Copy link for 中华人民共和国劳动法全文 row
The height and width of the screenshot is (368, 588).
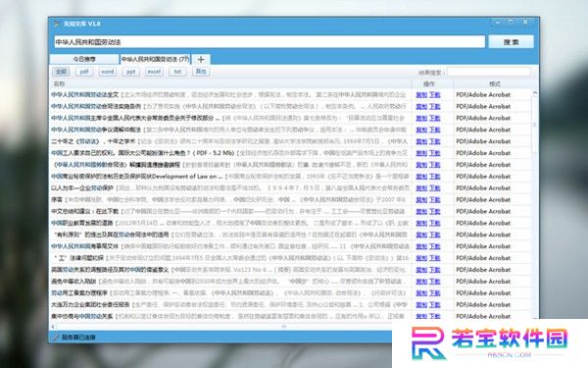(421, 95)
